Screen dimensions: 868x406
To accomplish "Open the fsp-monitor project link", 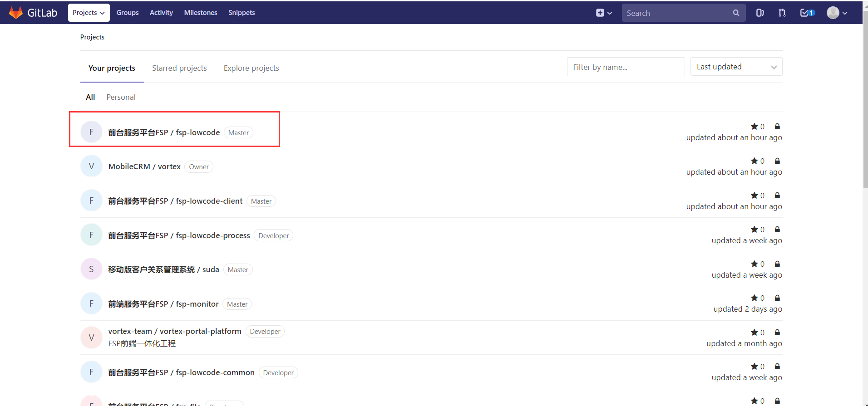I will pyautogui.click(x=163, y=304).
